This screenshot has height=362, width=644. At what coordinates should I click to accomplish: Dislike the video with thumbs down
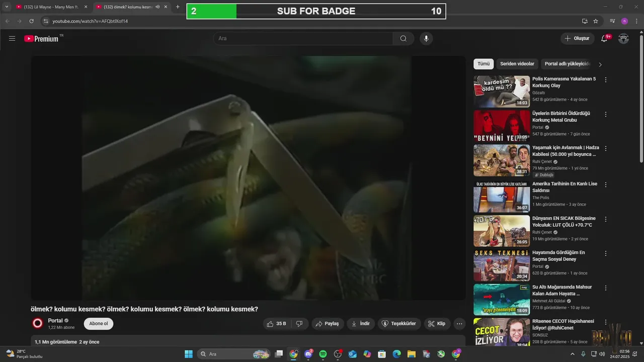click(299, 324)
